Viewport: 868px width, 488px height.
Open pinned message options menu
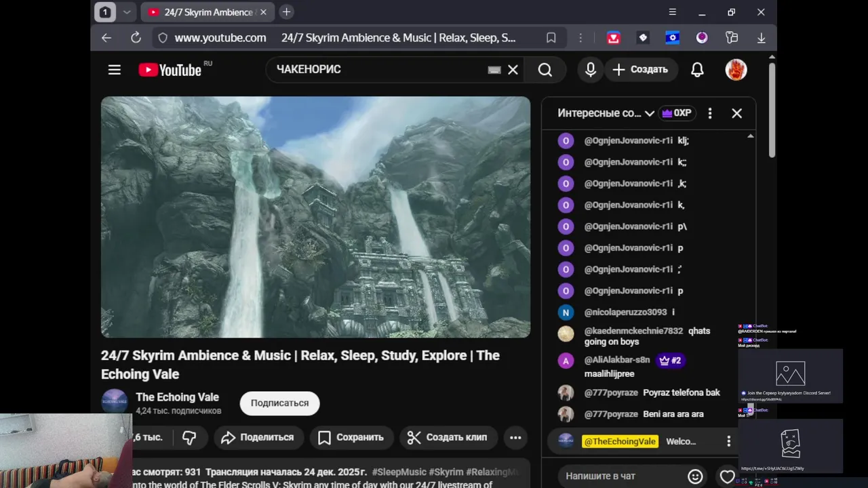(x=729, y=441)
